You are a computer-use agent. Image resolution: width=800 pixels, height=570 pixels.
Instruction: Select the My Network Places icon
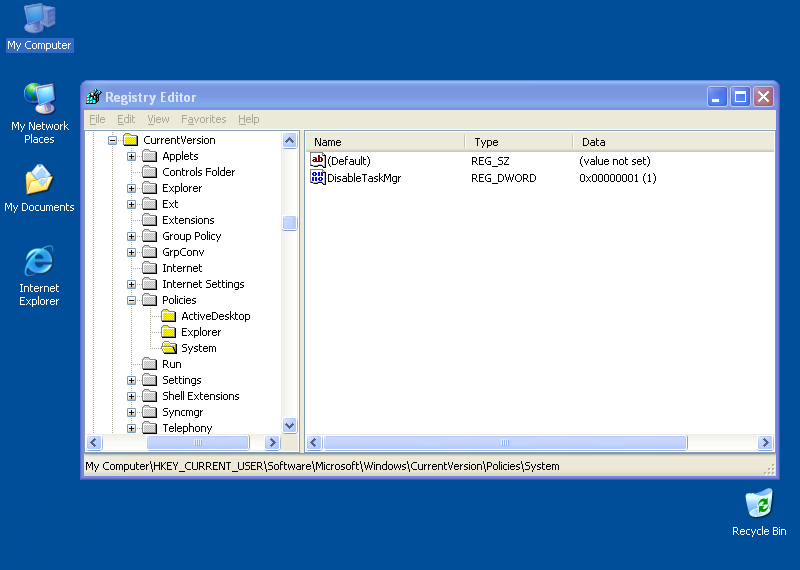(39, 100)
